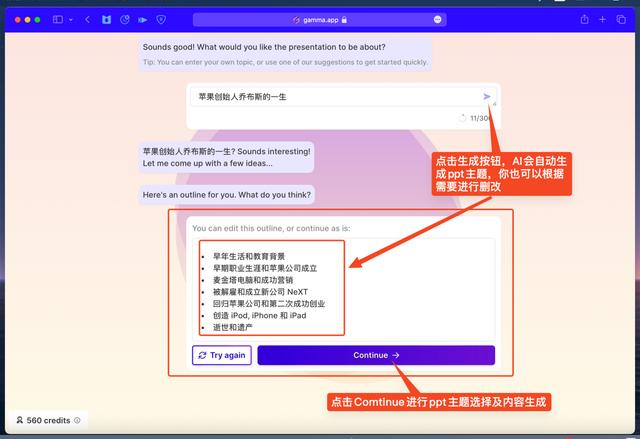Click the 560 credits indicator

pos(48,420)
